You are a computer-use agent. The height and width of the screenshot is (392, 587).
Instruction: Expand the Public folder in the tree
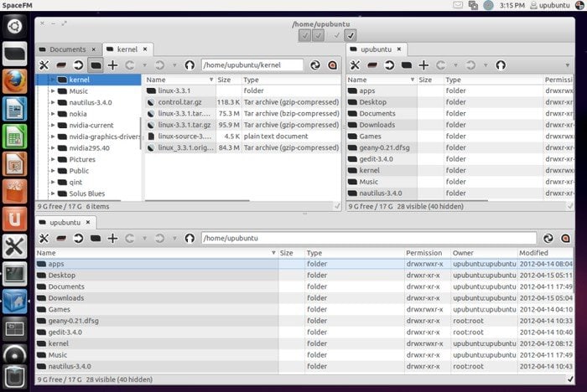pyautogui.click(x=53, y=171)
